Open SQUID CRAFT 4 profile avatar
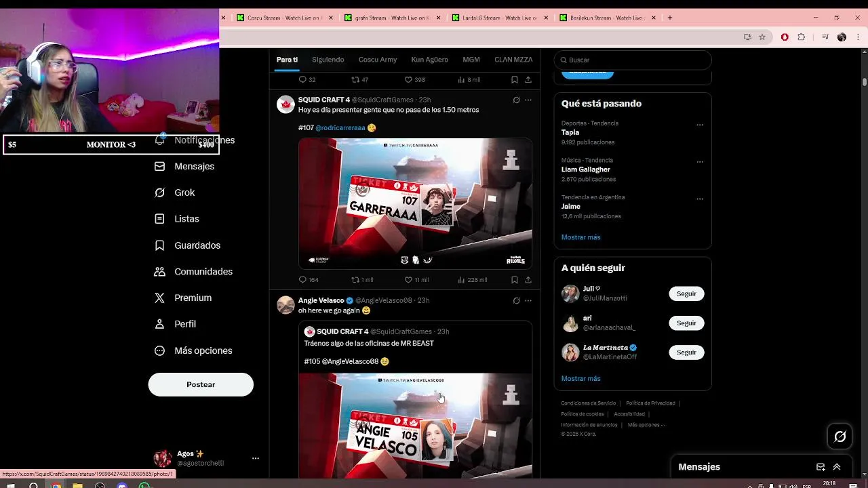The height and width of the screenshot is (488, 868). 285,104
